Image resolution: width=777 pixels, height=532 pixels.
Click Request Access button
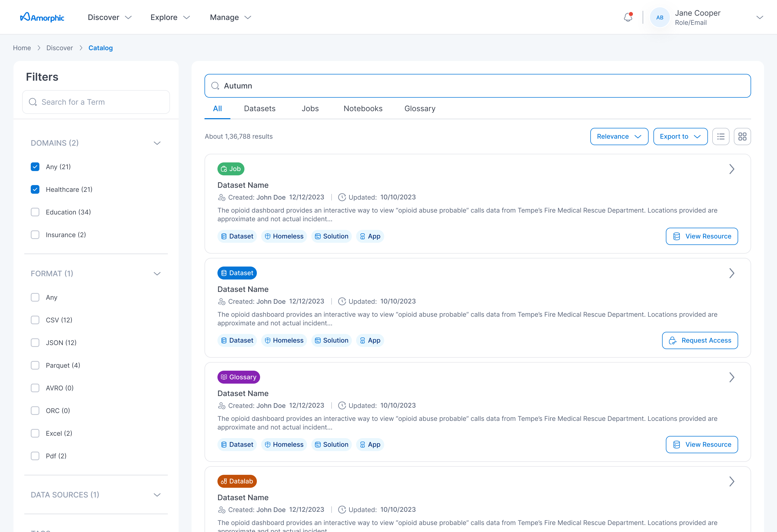[700, 340]
